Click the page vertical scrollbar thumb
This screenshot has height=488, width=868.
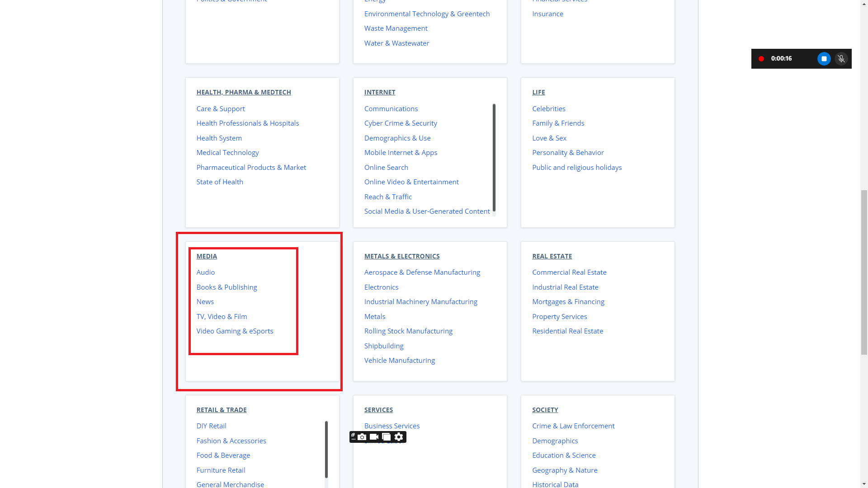864,271
